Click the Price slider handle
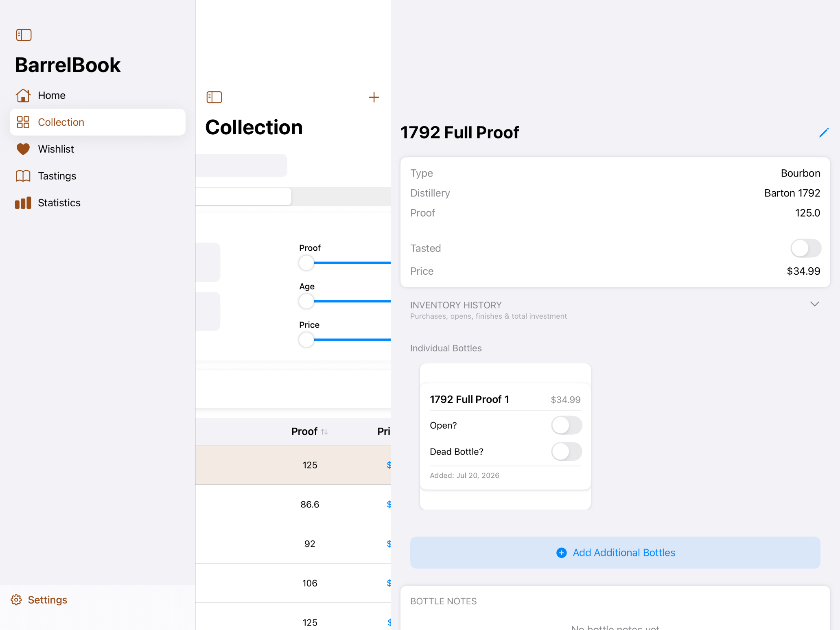 click(306, 340)
